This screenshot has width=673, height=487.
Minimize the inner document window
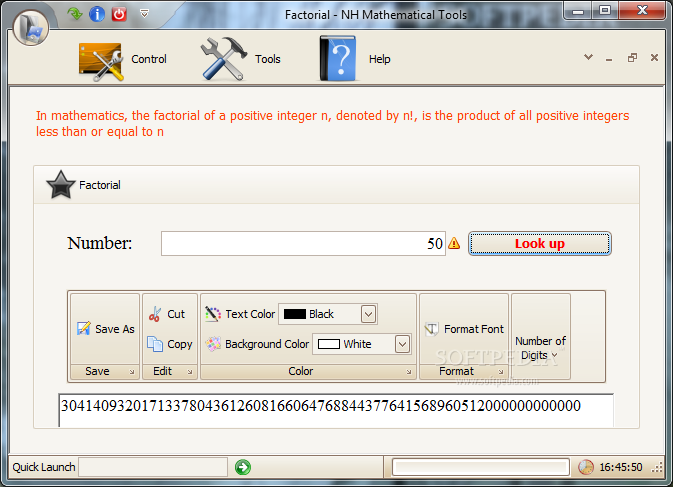(x=609, y=58)
